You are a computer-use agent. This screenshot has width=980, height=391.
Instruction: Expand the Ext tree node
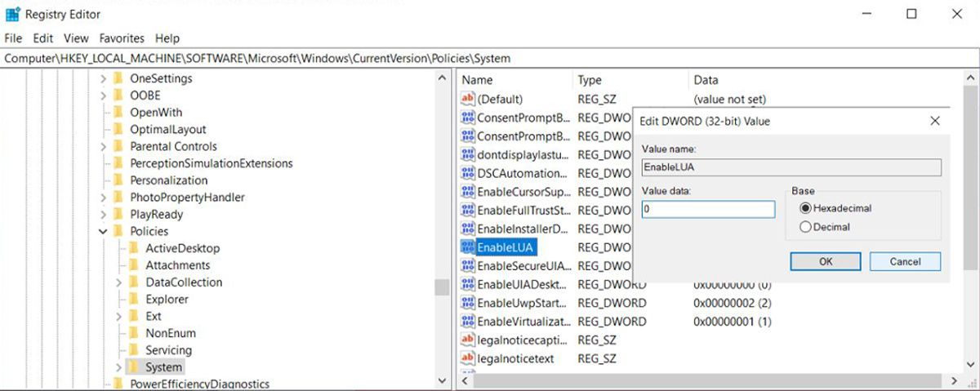tap(118, 316)
